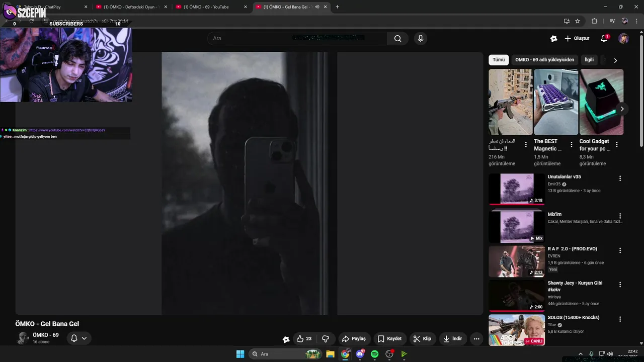Screen dimensions: 644x362
Task: Click the YouTube search input field
Action: click(297, 38)
